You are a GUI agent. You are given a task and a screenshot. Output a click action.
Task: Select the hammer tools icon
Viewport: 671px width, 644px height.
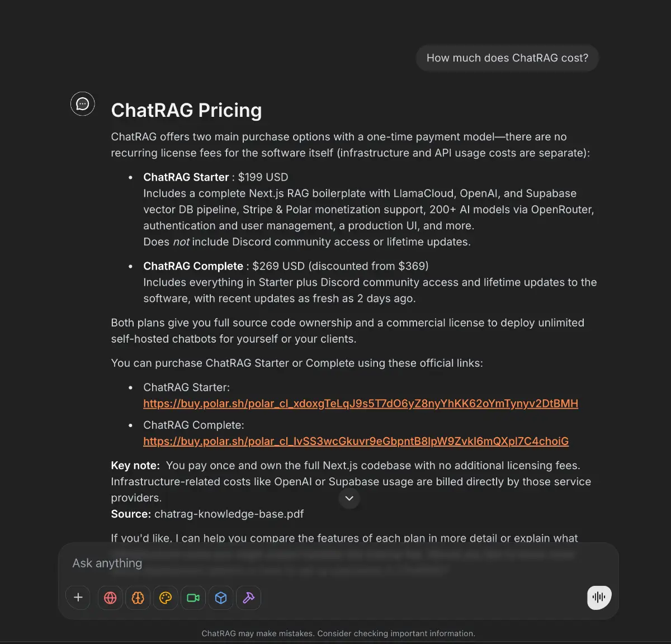pyautogui.click(x=248, y=598)
